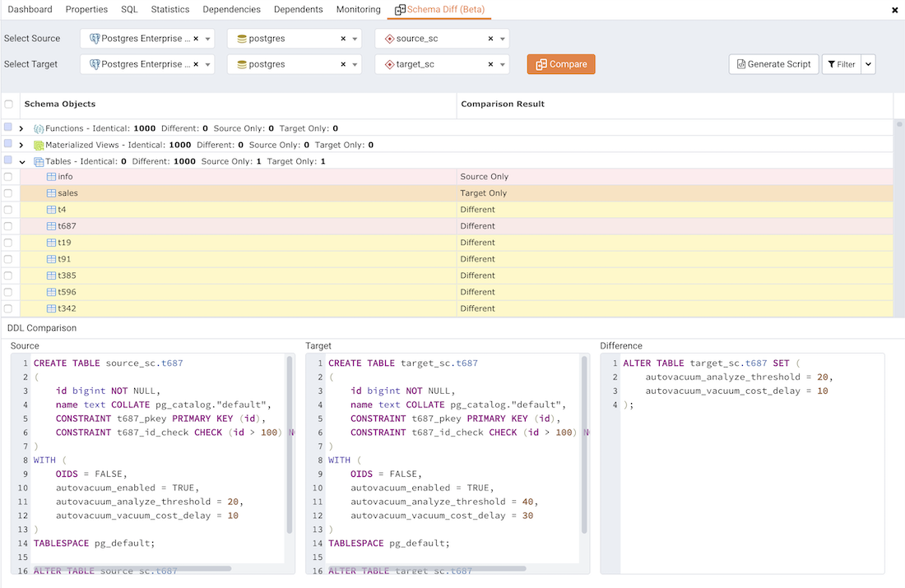Click the target server elephant icon
905x588 pixels.
pyautogui.click(x=95, y=65)
